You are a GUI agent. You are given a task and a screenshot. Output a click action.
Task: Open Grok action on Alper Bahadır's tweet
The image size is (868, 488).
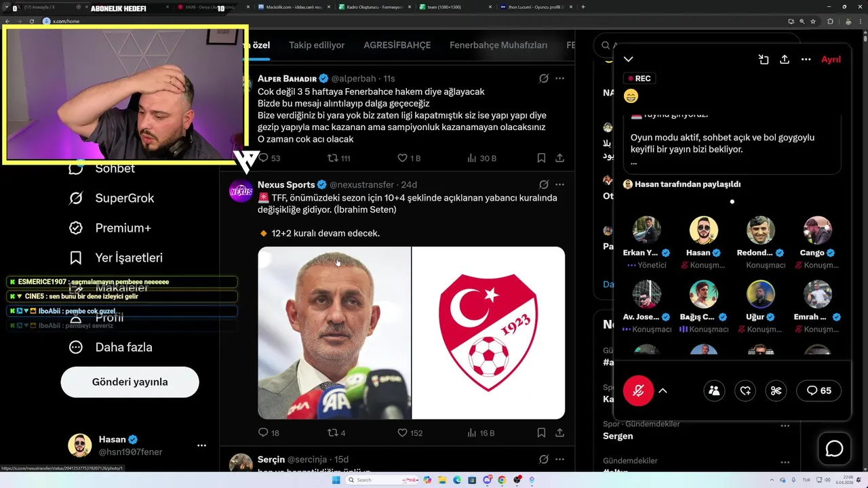543,79
